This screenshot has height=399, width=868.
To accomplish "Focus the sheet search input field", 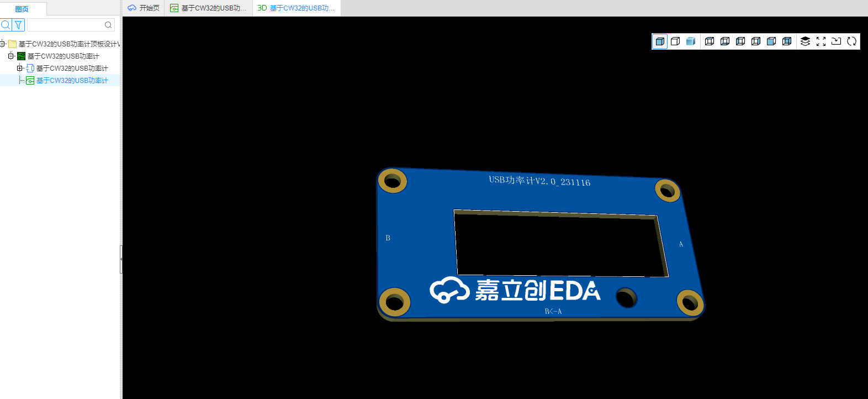I will 71,25.
